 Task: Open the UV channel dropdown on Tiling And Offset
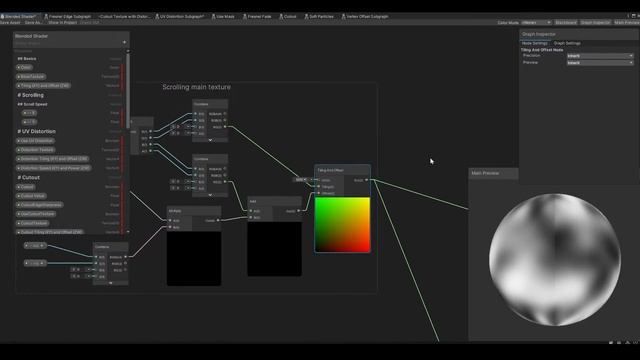click(301, 180)
